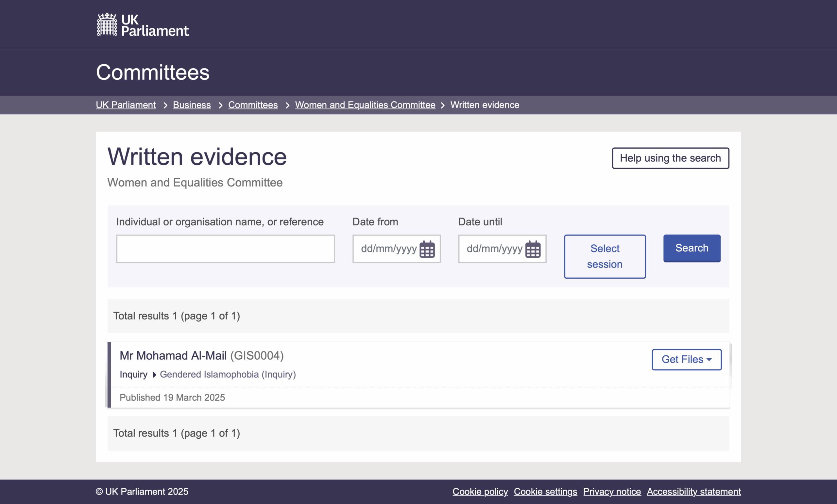
Task: Open the Committees breadcrumb link
Action: point(253,105)
